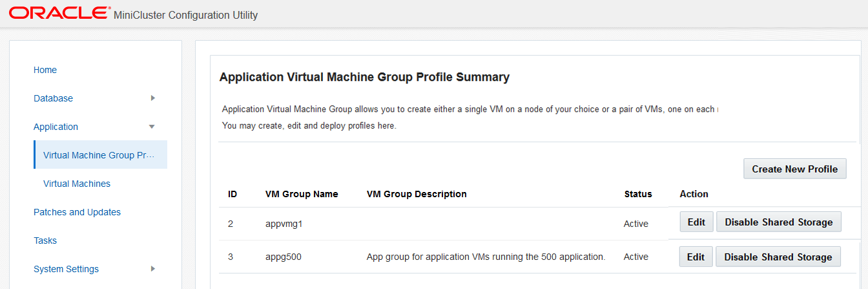Click the Create New Profile button
The height and width of the screenshot is (289, 868).
(794, 169)
